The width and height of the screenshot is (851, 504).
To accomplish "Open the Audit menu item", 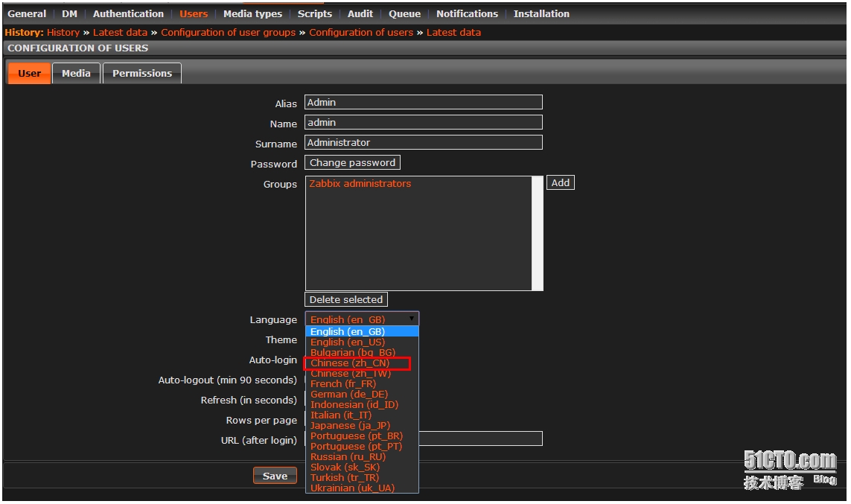I will pyautogui.click(x=360, y=13).
